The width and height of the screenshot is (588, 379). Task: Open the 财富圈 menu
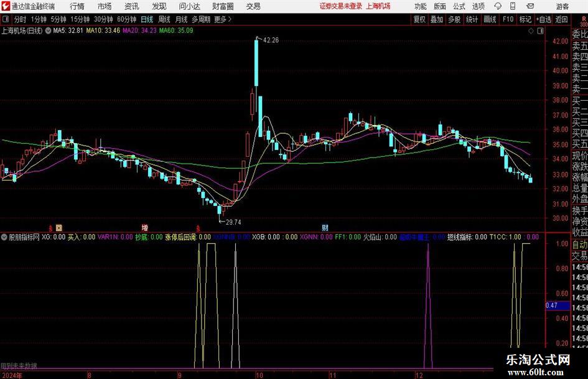point(223,6)
